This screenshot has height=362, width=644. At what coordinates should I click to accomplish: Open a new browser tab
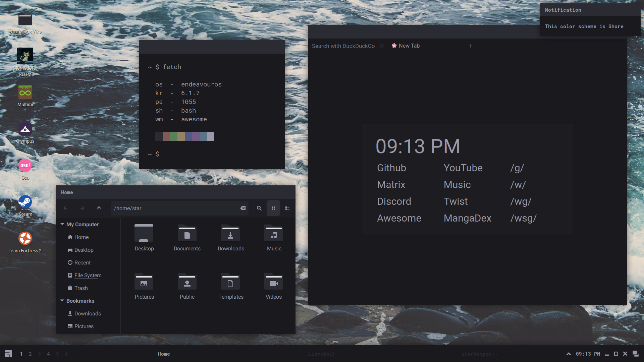pyautogui.click(x=470, y=46)
